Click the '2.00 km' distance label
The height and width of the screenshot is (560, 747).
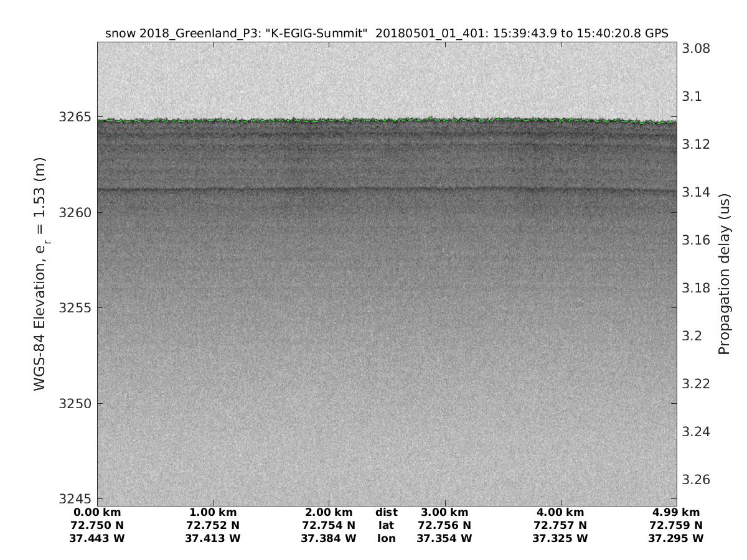coord(329,513)
